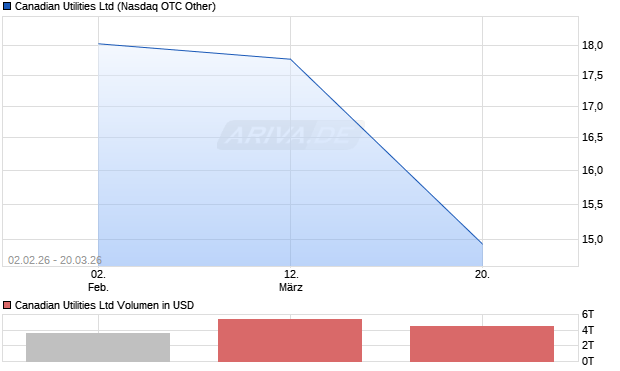
Task: Click the date range text 02.02.26 - 20.03.26
Action: [55, 260]
